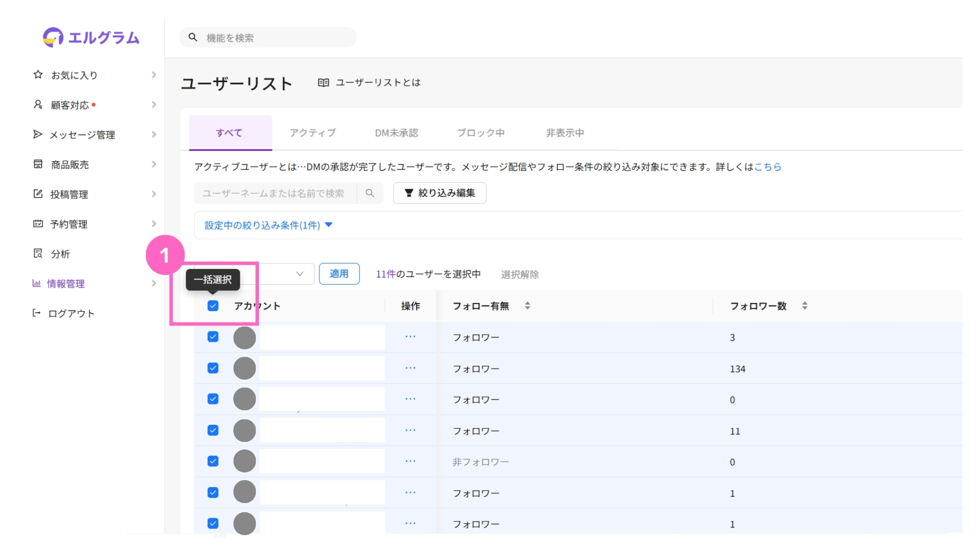Click the book icon for ユーザーリストとは
The width and height of the screenshot is (980, 551).
323,83
